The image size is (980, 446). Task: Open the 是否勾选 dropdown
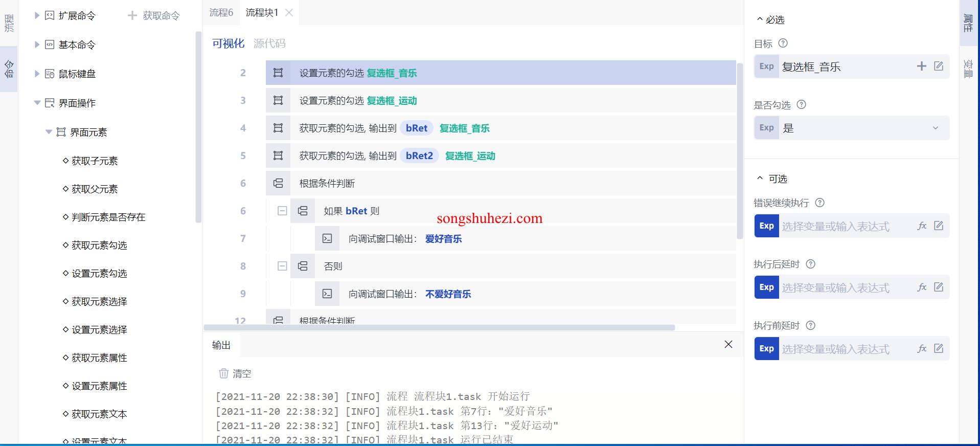click(936, 128)
